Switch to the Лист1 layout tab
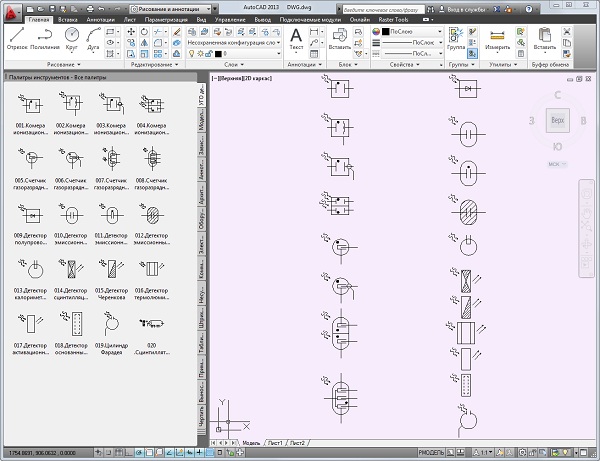Image resolution: width=600 pixels, height=461 pixels. [x=275, y=441]
